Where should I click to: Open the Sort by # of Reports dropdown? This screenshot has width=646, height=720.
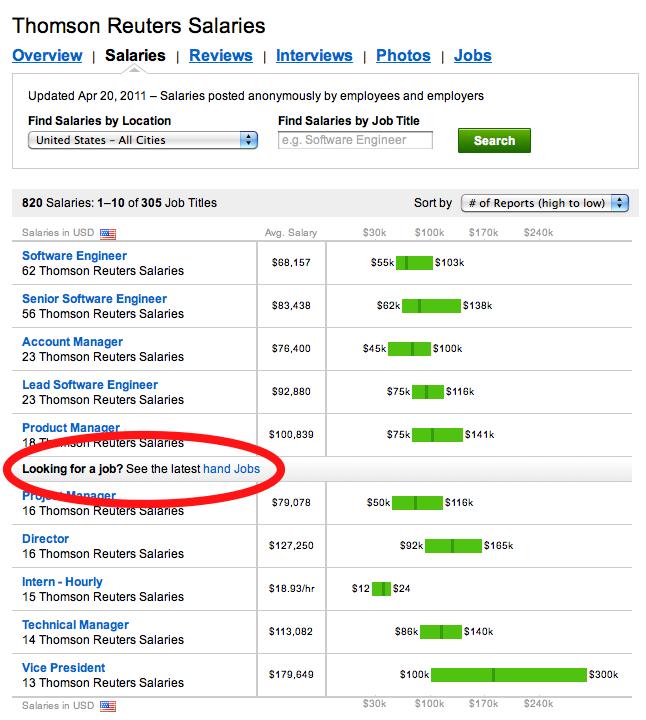[545, 203]
